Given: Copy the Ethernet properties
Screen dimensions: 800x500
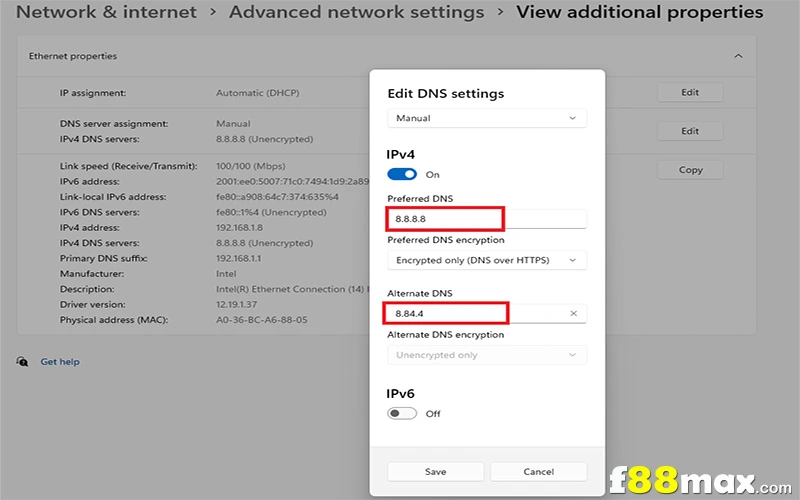Looking at the screenshot, I should pos(690,170).
